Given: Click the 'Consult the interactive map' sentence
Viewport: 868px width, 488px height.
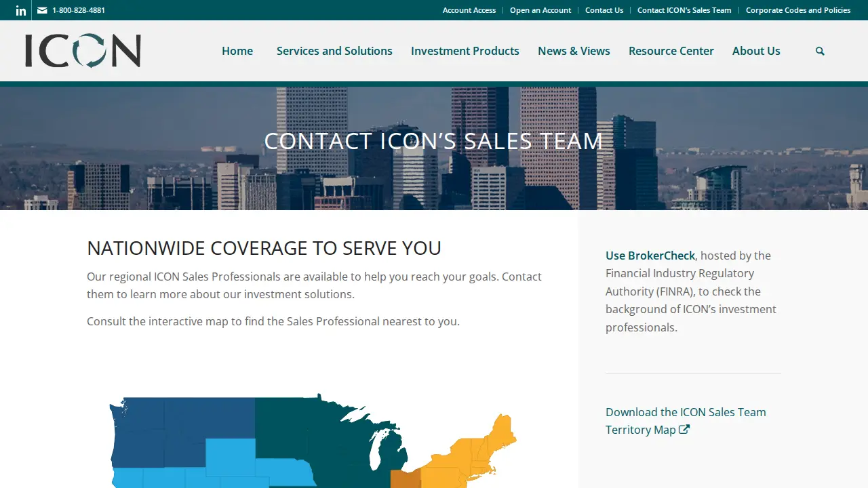Looking at the screenshot, I should pyautogui.click(x=273, y=321).
